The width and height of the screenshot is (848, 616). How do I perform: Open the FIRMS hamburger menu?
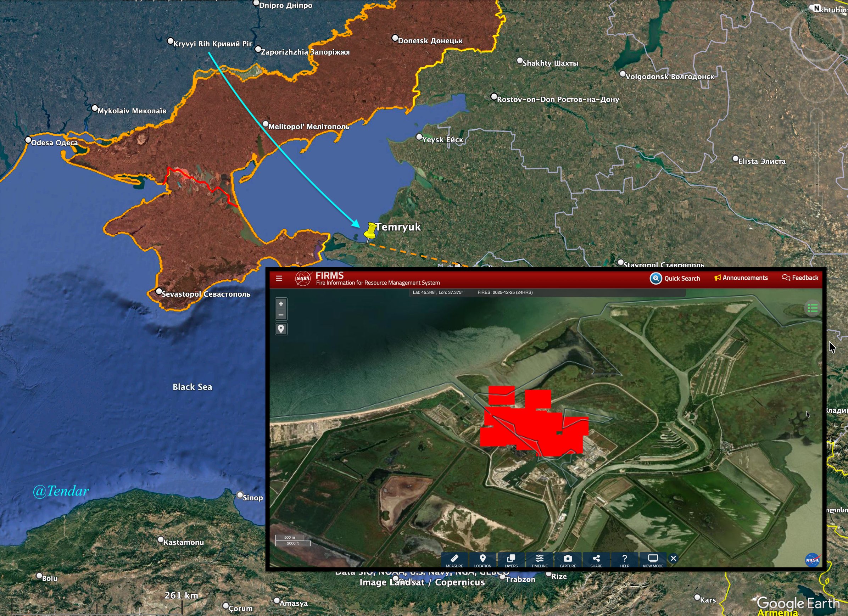pyautogui.click(x=279, y=279)
